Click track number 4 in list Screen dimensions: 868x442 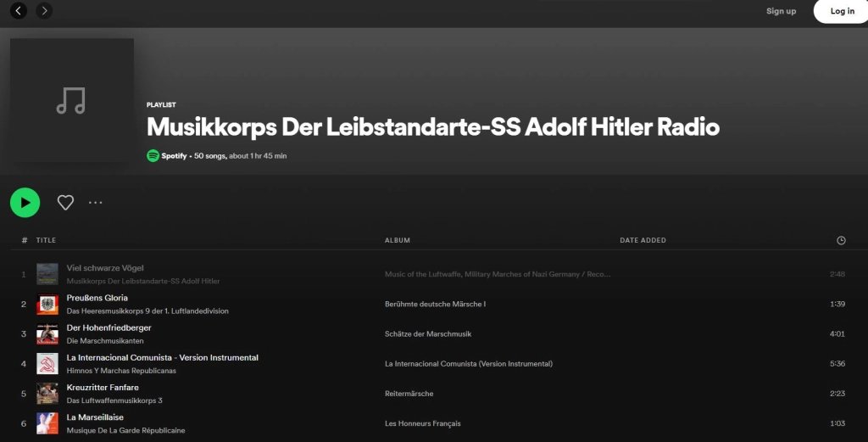tap(24, 364)
